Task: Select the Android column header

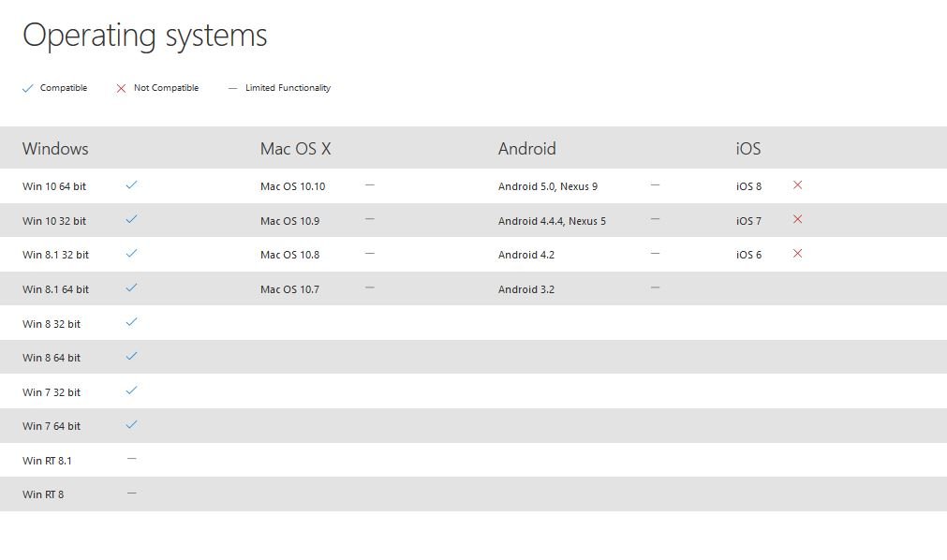Action: [x=526, y=149]
